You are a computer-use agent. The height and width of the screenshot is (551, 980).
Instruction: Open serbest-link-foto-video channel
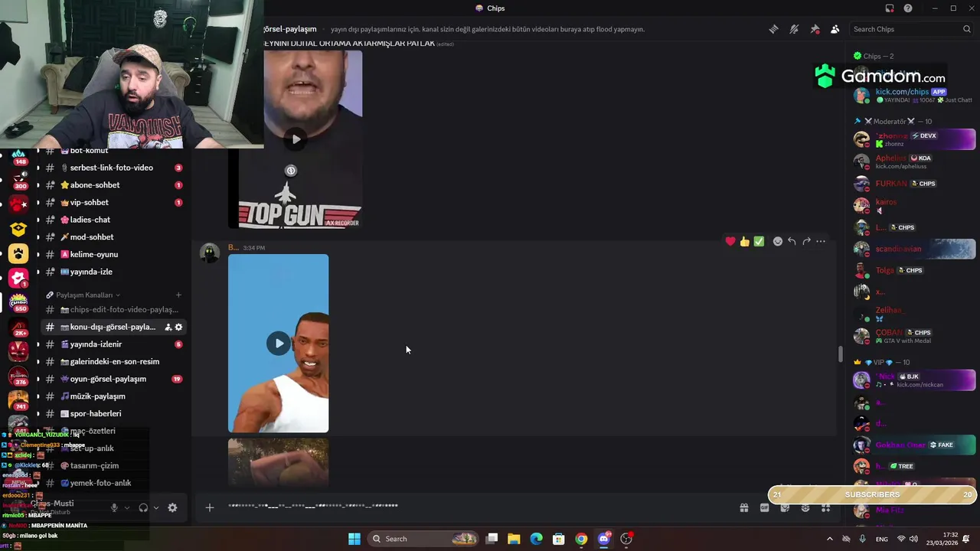coord(113,168)
